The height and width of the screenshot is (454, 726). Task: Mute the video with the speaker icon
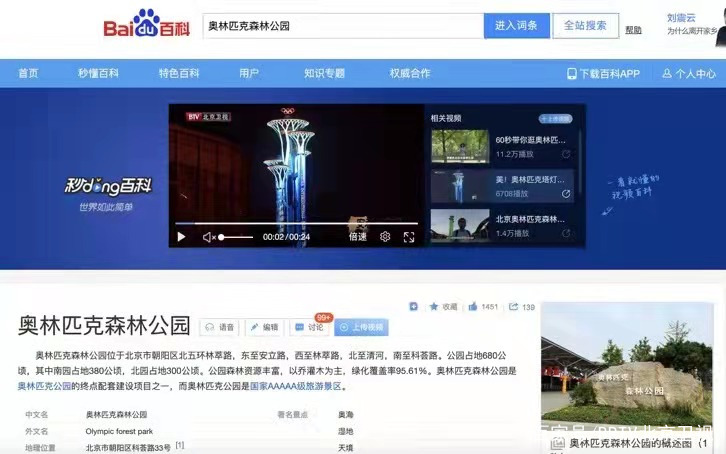(209, 237)
